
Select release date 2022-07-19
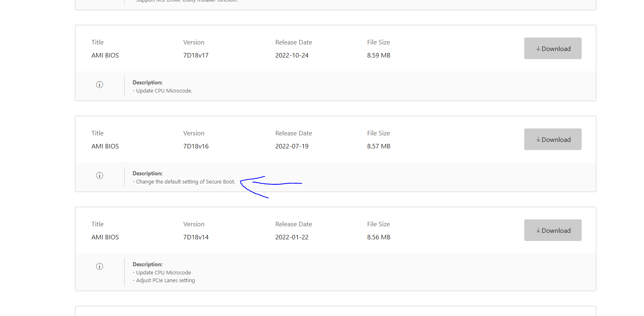[x=292, y=146]
